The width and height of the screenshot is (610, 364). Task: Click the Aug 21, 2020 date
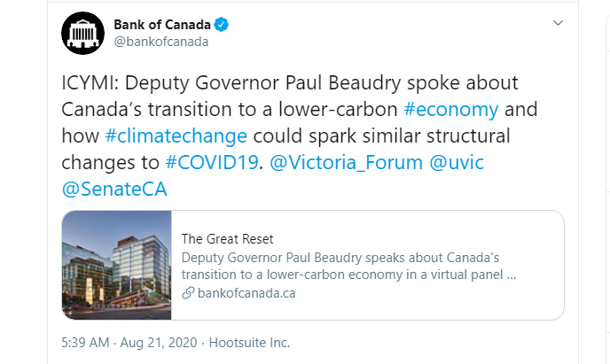pos(159,343)
